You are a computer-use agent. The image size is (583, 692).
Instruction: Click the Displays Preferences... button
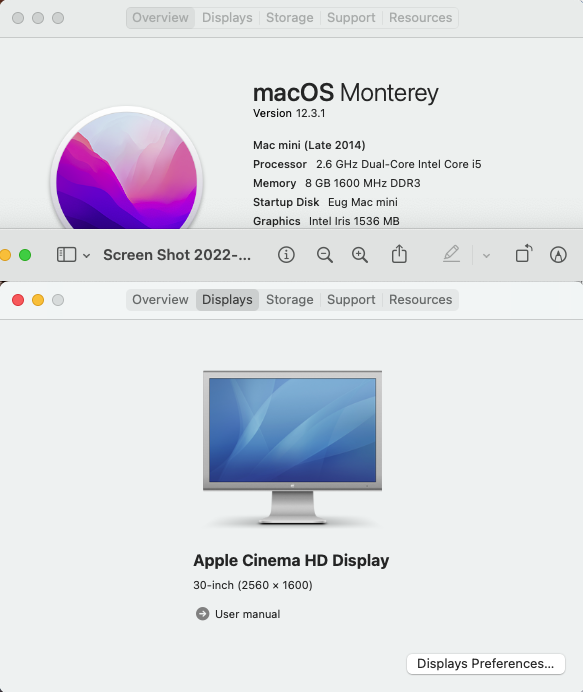(x=485, y=664)
